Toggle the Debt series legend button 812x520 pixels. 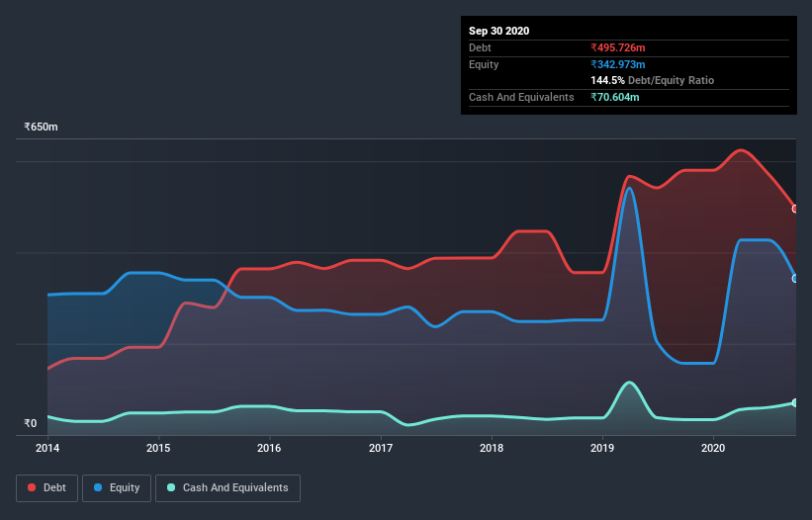coord(46,488)
